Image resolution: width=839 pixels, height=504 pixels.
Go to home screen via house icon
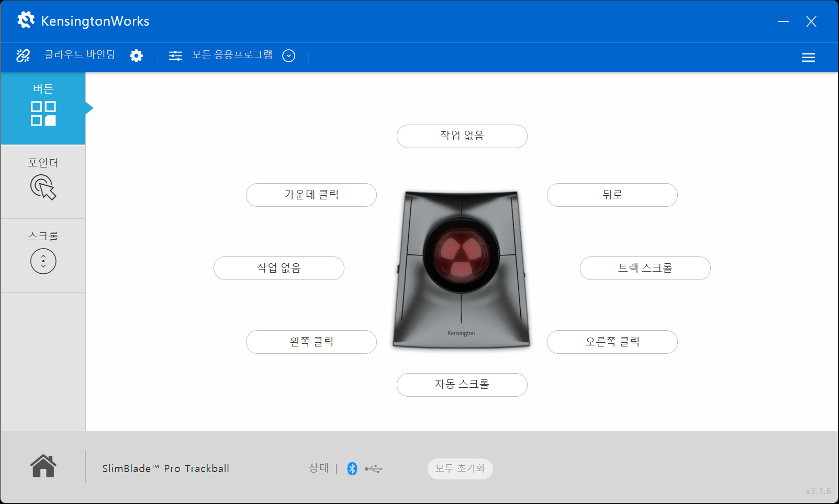point(43,466)
